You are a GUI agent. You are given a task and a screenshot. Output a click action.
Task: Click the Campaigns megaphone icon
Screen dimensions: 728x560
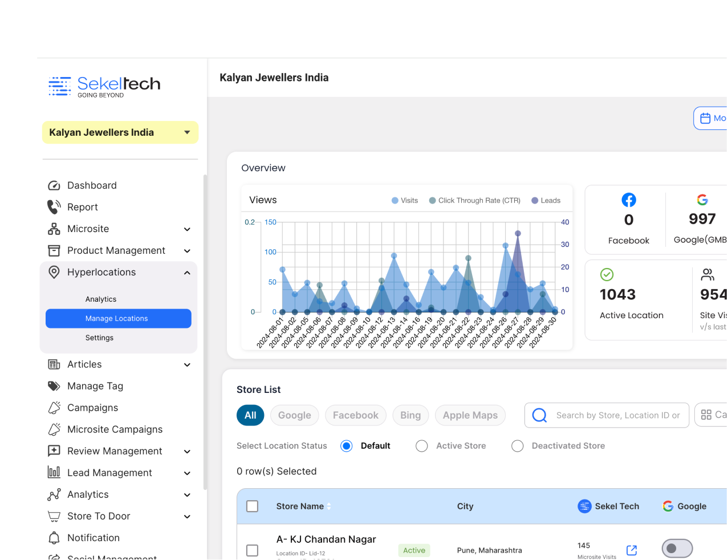click(54, 408)
